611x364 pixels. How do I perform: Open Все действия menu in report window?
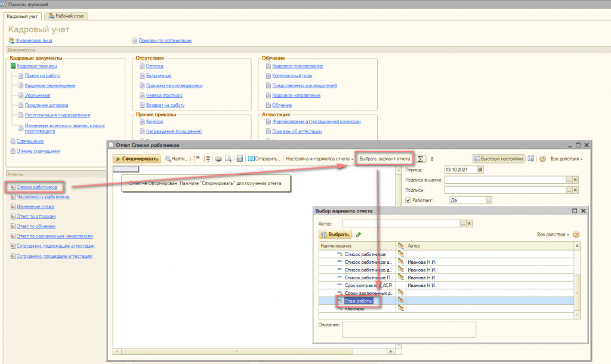566,159
